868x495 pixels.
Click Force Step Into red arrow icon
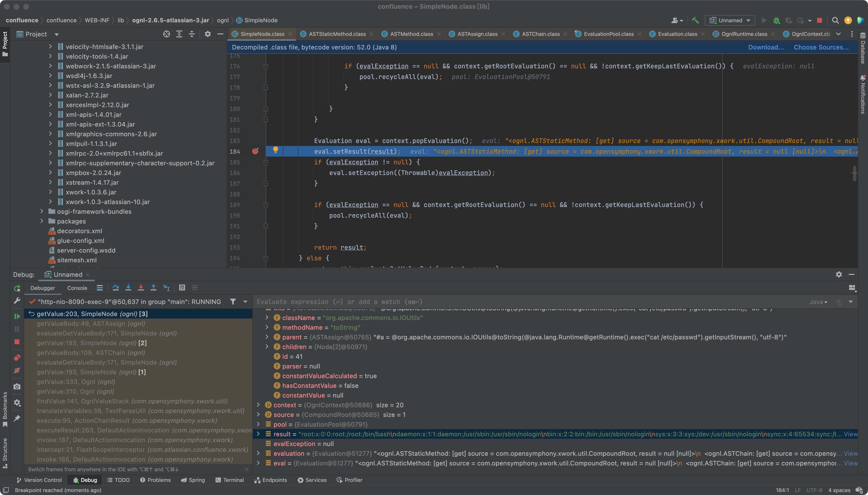click(x=141, y=287)
